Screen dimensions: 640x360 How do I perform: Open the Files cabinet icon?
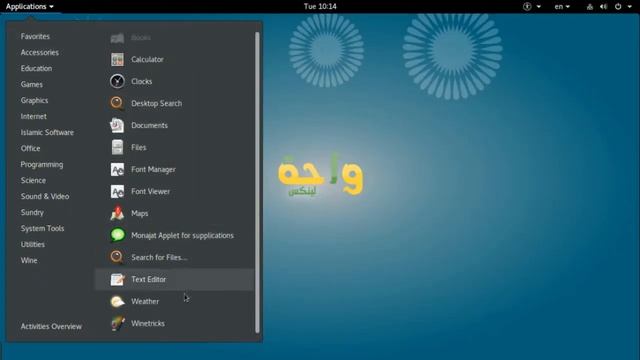coord(118,147)
